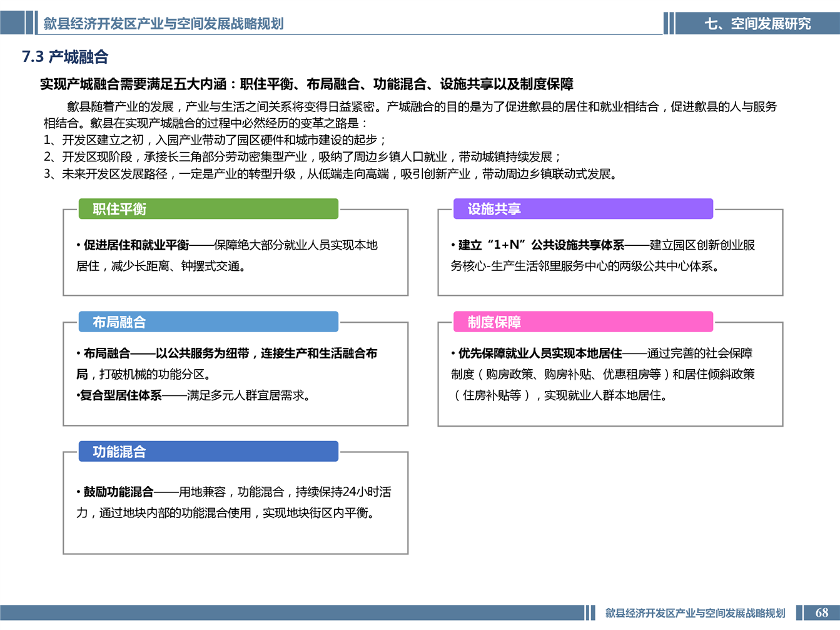Click the line beginning 力，通过地块内部的功能混合使用
Screen dimensions: 840x630
coord(226,513)
